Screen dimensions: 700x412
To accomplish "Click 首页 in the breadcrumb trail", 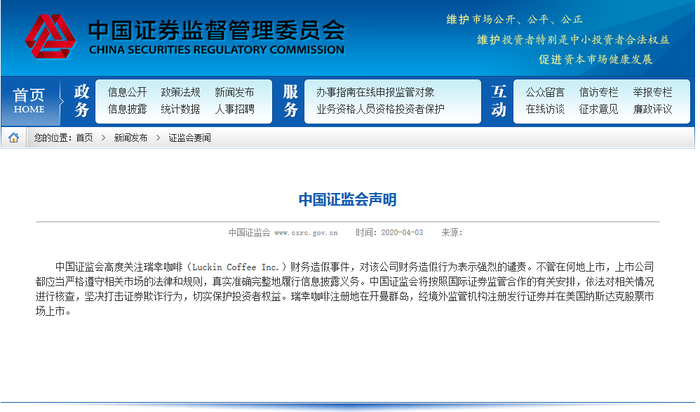I will pyautogui.click(x=84, y=138).
